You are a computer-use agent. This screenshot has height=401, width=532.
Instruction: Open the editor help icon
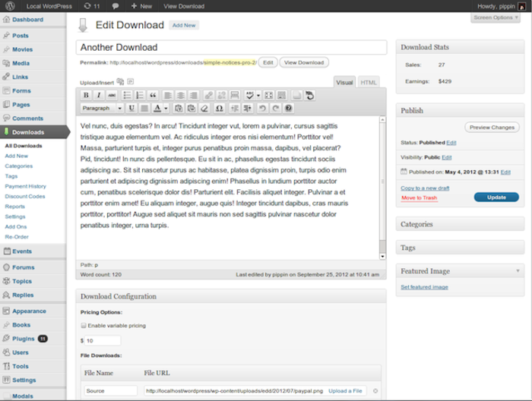tap(288, 109)
